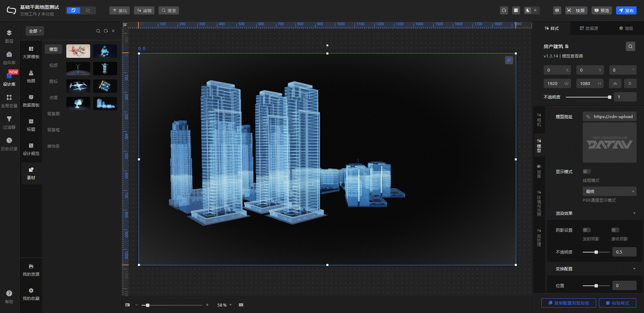Click the zoom in plus icon
This screenshot has width=644, height=313.
[x=207, y=305]
